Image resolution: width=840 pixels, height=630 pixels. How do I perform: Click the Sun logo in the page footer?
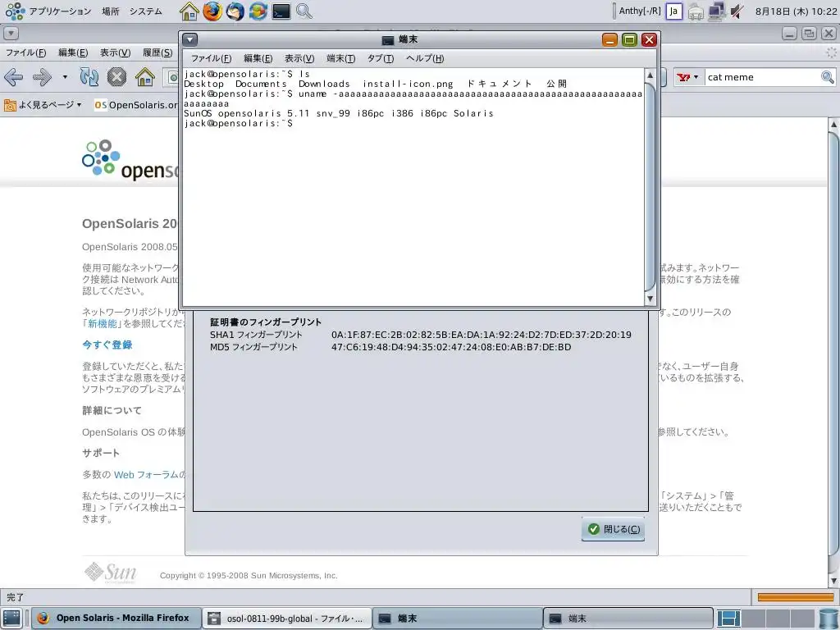pos(111,573)
